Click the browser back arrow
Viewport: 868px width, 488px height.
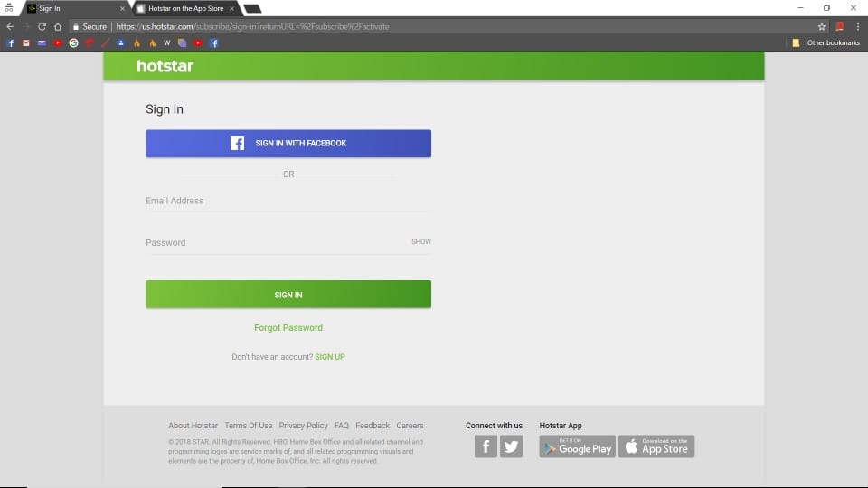coord(10,26)
